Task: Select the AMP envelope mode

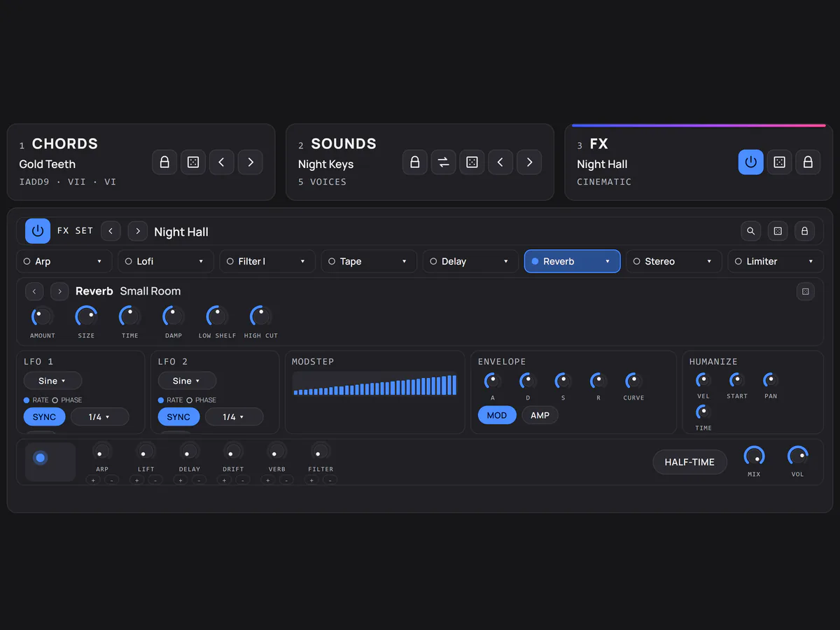Action: pos(540,415)
